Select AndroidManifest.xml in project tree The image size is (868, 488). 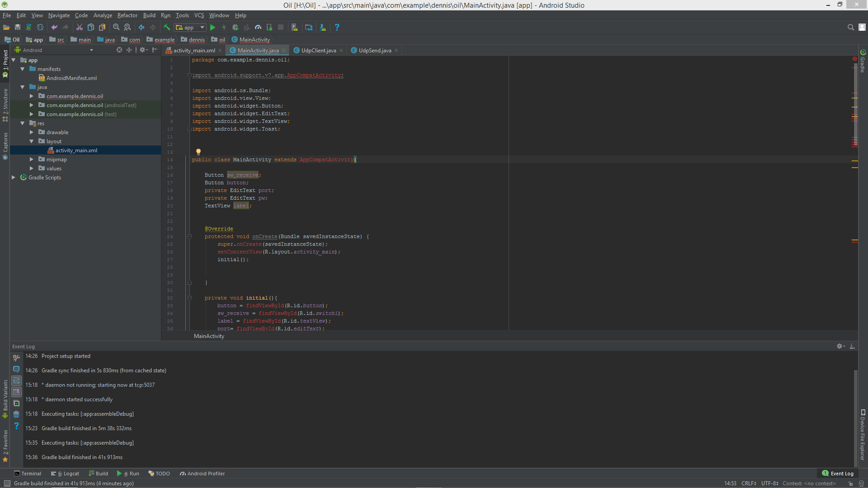[x=71, y=78]
